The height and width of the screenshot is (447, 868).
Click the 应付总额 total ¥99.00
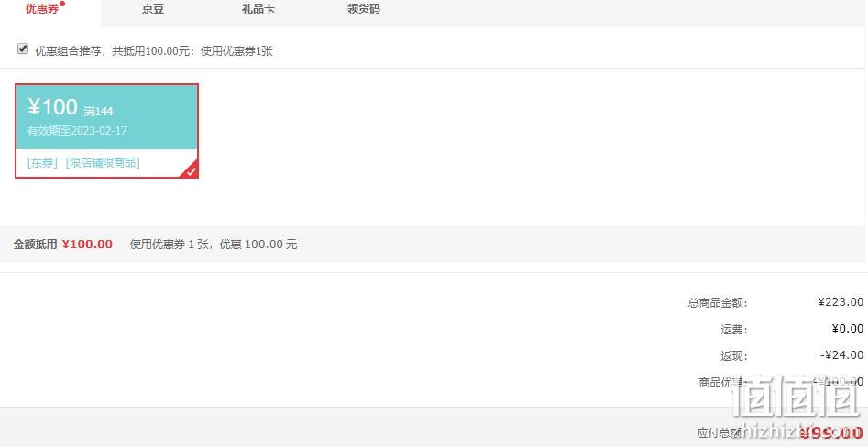[x=831, y=433]
